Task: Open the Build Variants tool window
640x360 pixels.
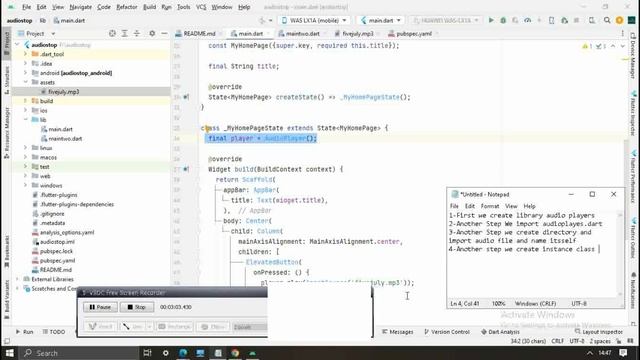Action: [7, 300]
